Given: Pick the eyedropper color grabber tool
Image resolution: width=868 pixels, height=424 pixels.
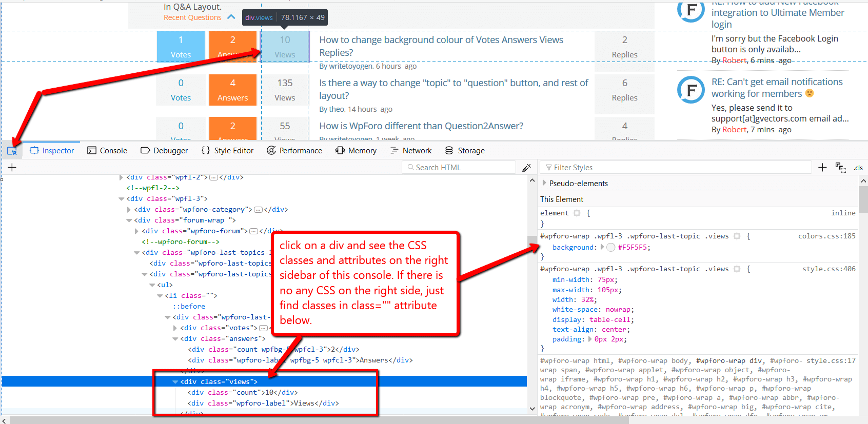Looking at the screenshot, I should [x=526, y=168].
